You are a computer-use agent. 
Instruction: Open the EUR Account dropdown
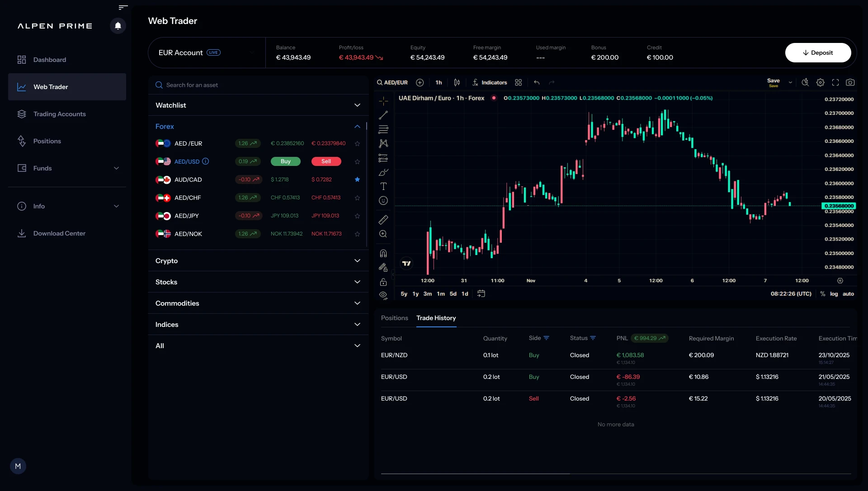pyautogui.click(x=207, y=53)
